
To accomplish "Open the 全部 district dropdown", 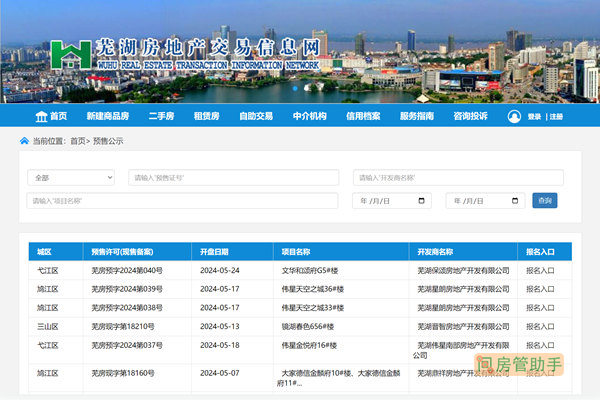I will [x=71, y=178].
